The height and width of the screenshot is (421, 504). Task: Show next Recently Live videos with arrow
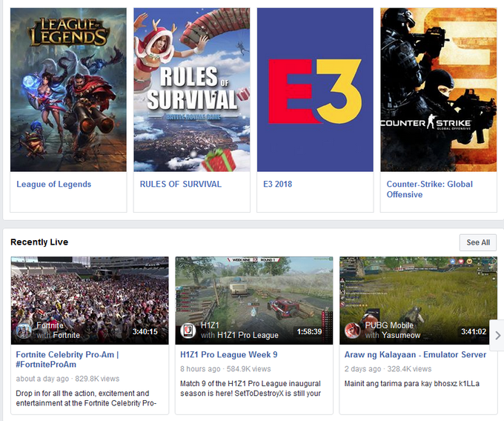(497, 336)
